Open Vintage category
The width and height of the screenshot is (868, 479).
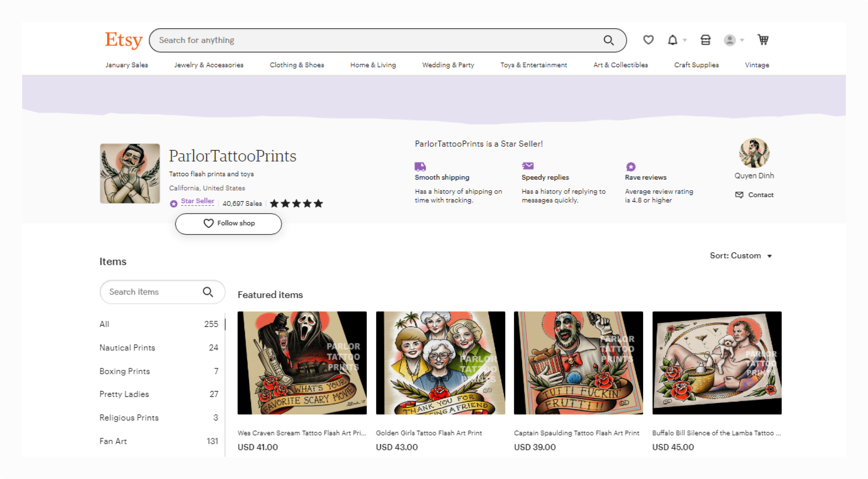point(757,65)
